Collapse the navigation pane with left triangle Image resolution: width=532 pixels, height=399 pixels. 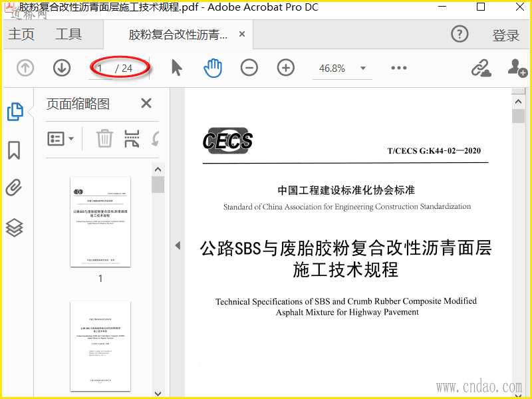tap(178, 245)
